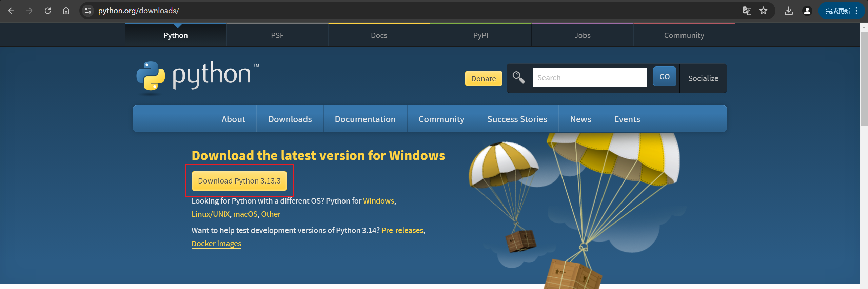Open the Pre-releases link

click(402, 230)
